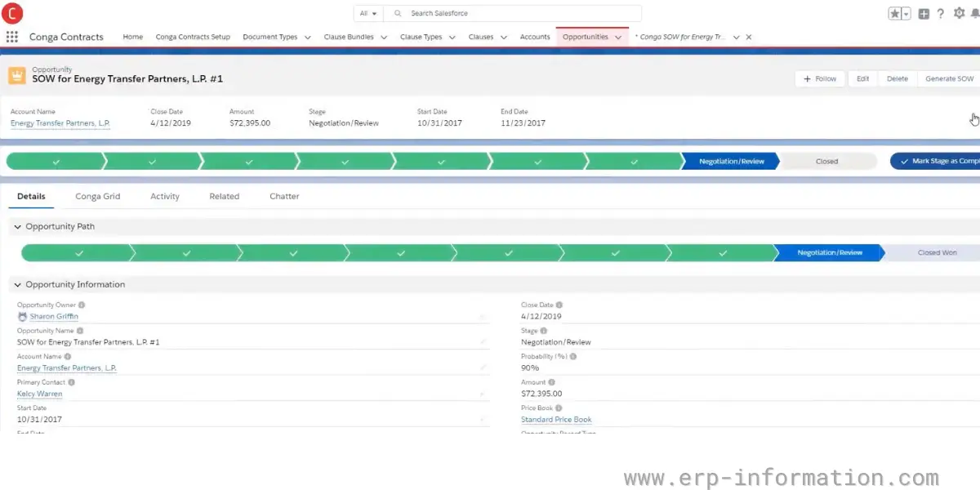Click the 90% probability value

tap(530, 368)
